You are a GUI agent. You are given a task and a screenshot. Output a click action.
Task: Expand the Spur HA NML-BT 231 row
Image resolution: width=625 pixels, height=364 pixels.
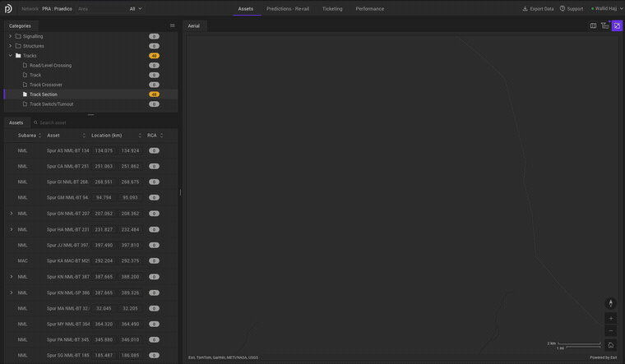(12, 229)
